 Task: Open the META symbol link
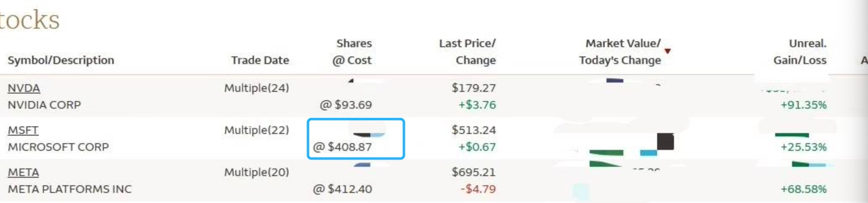tap(23, 172)
